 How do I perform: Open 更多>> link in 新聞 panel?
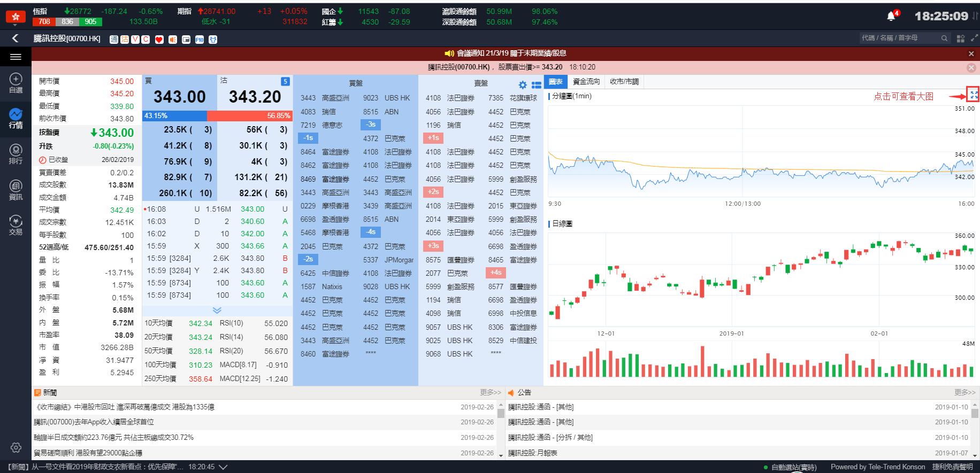pos(491,392)
